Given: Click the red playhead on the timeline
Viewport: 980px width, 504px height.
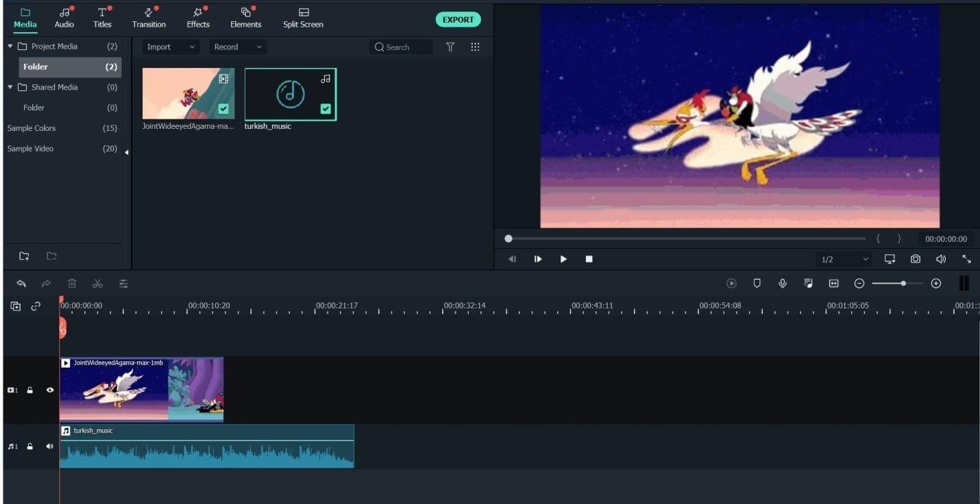Looking at the screenshot, I should (x=62, y=328).
